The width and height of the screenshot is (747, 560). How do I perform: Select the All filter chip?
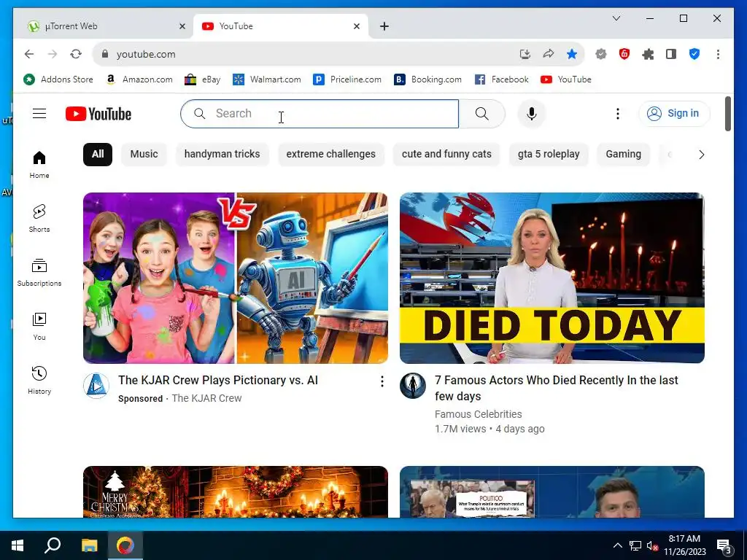coord(98,155)
